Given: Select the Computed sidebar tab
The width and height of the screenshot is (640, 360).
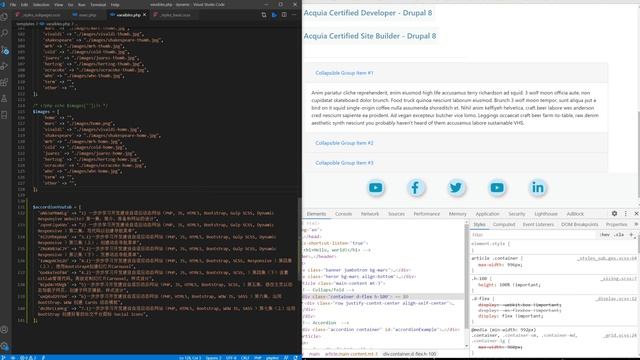Looking at the screenshot, I should tap(504, 224).
